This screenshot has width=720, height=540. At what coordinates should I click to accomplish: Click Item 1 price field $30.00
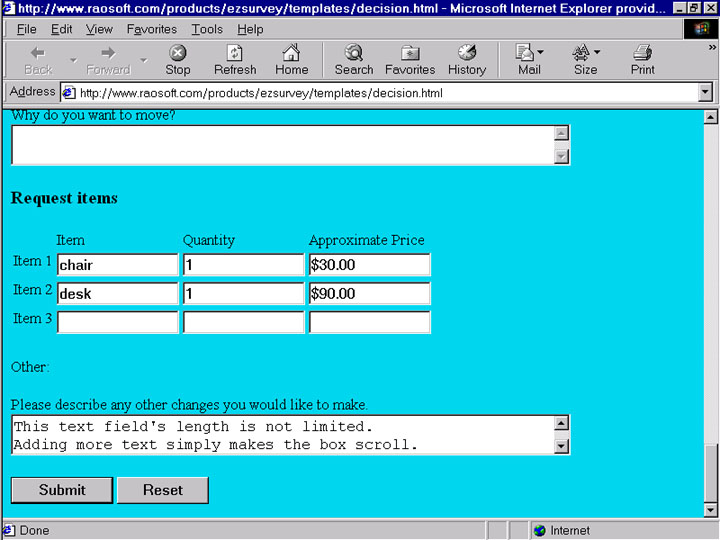pyautogui.click(x=370, y=264)
